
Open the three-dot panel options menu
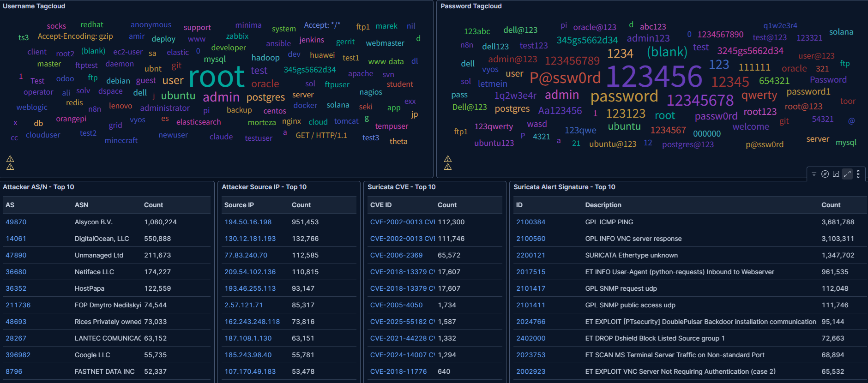click(x=858, y=174)
